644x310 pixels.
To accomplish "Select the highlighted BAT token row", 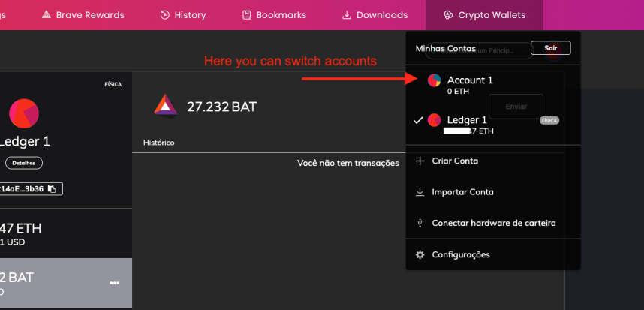I will (66, 283).
